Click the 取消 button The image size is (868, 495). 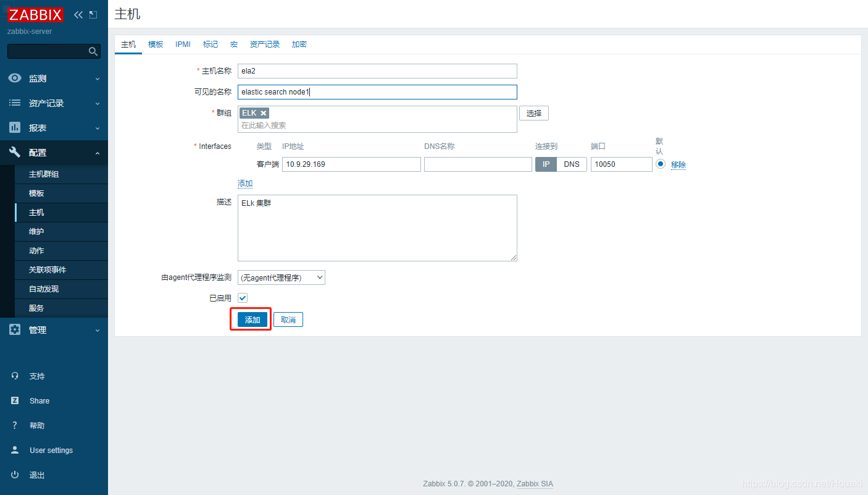tap(288, 319)
